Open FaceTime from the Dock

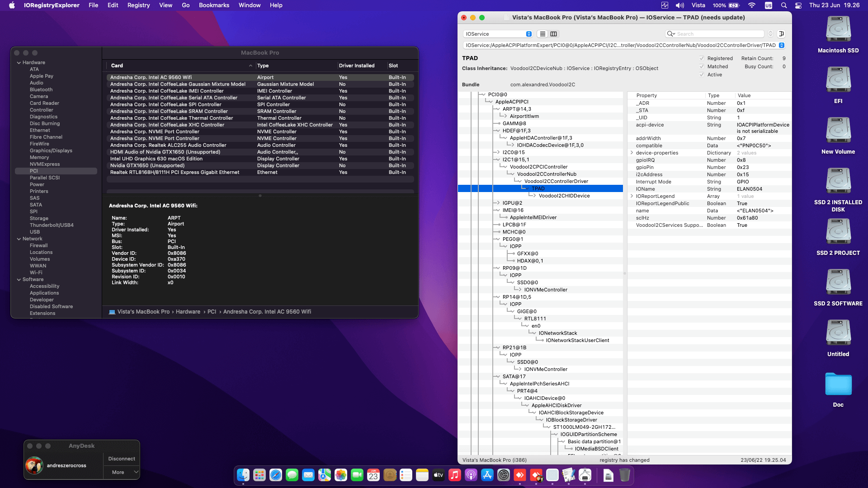click(x=357, y=475)
